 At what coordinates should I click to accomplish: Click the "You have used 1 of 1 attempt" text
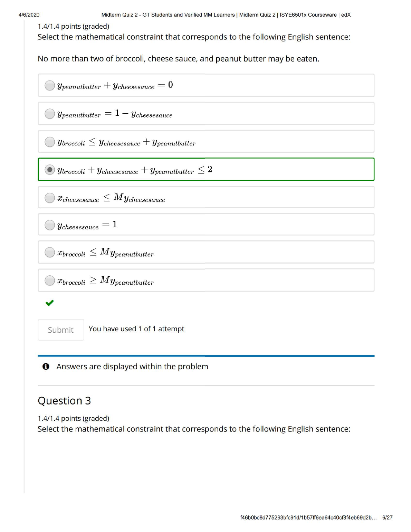(136, 329)
